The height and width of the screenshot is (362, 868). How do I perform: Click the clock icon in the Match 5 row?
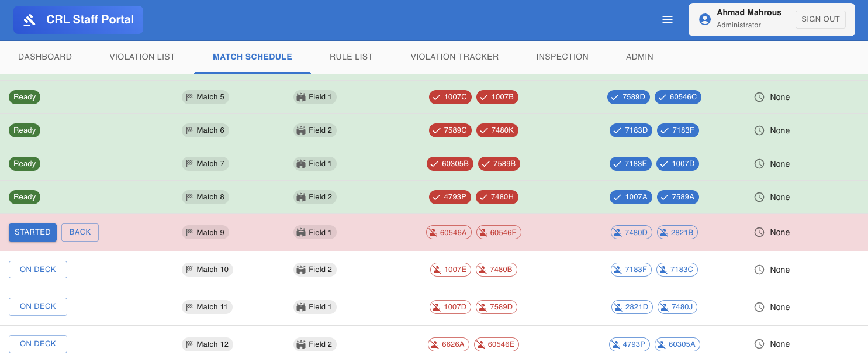coord(759,97)
